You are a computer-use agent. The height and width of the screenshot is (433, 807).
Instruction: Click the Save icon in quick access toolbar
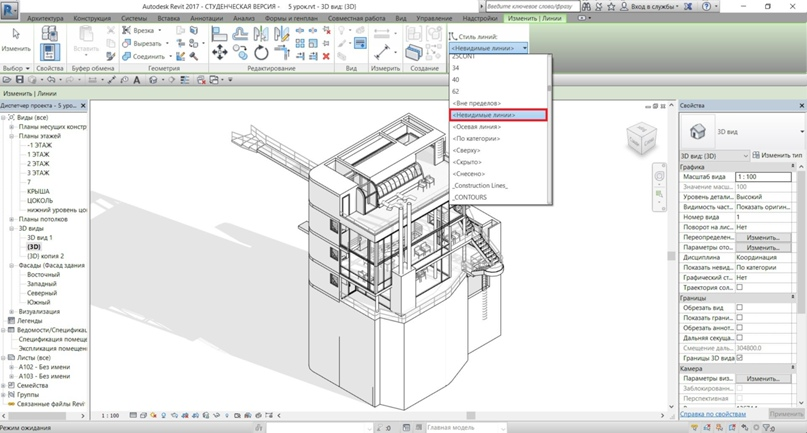tap(20, 80)
